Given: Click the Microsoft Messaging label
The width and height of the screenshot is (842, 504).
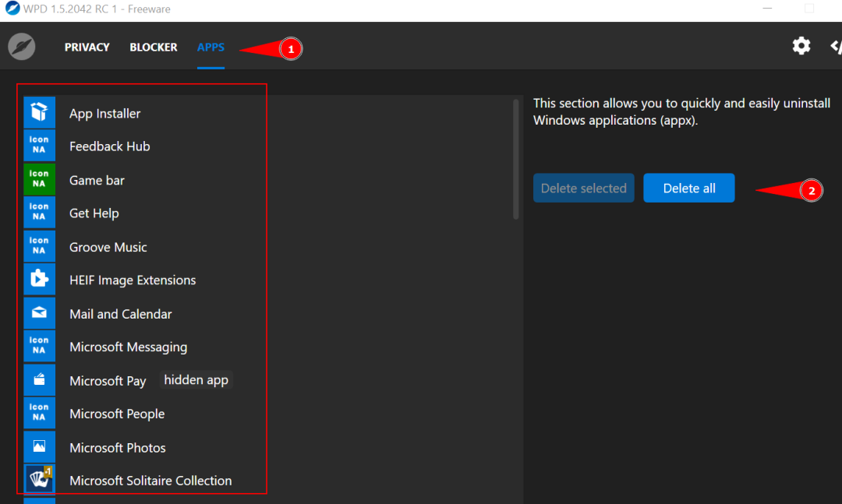Looking at the screenshot, I should tap(129, 347).
